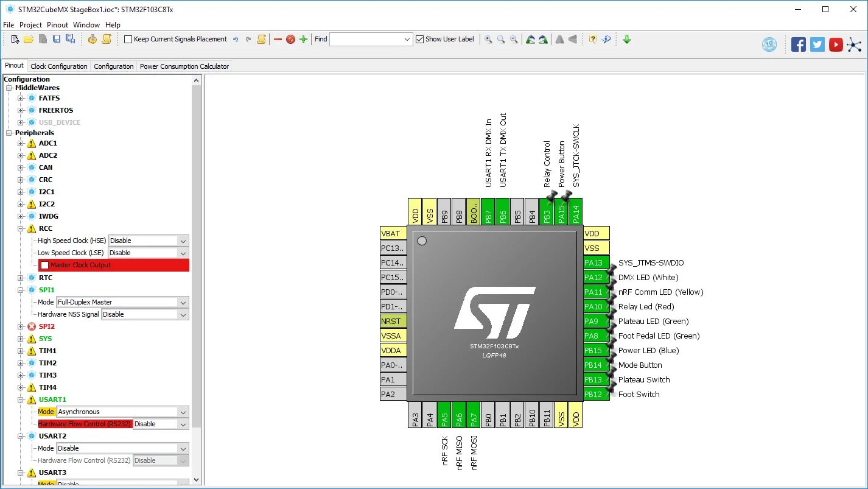
Task: Select the TIM4 peripheral in tree
Action: pos(47,387)
